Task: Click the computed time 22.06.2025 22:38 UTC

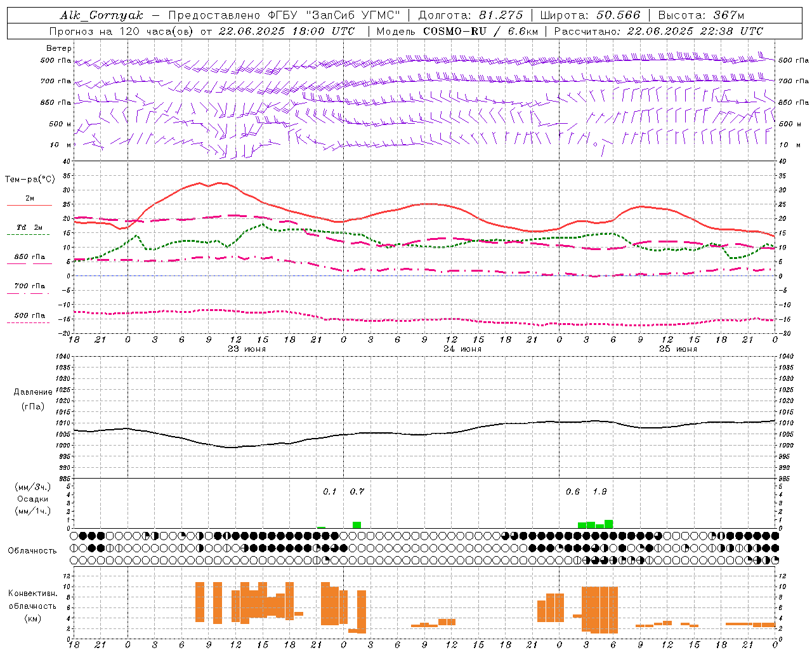Action: click(695, 31)
